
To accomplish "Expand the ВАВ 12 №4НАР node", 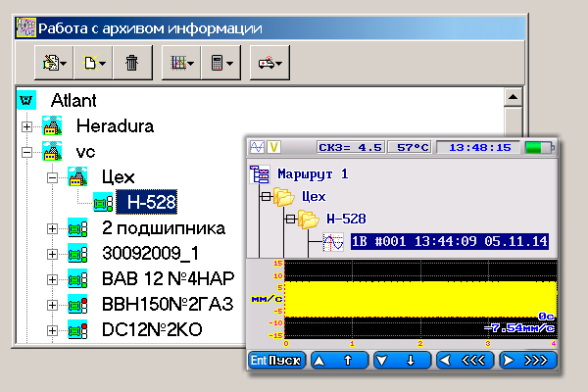I will [x=52, y=279].
